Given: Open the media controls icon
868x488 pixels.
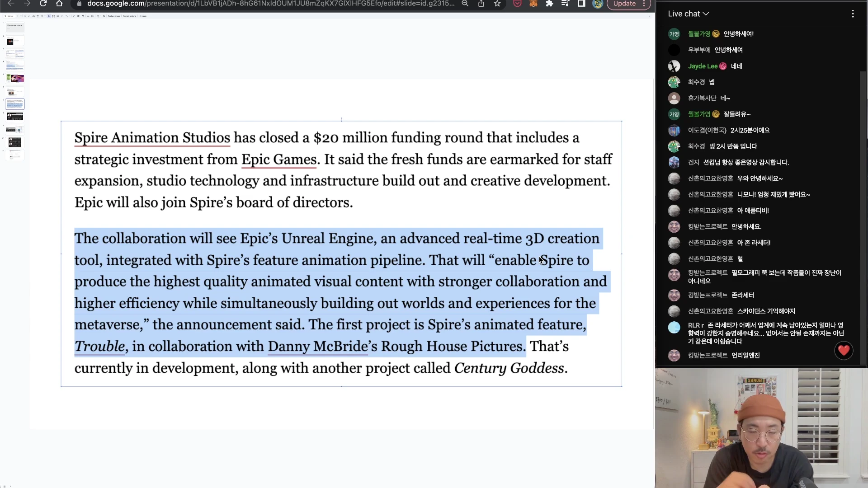Looking at the screenshot, I should (565, 4).
